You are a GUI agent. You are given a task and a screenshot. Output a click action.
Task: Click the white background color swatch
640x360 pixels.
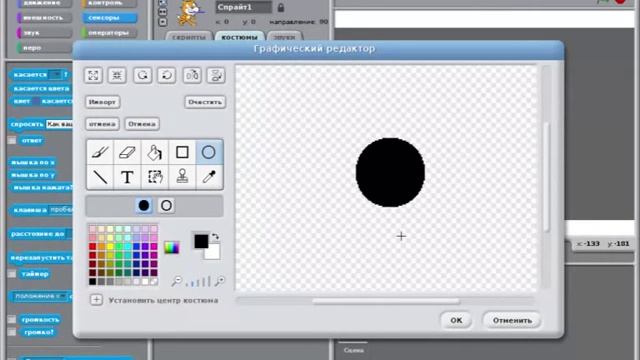(214, 253)
